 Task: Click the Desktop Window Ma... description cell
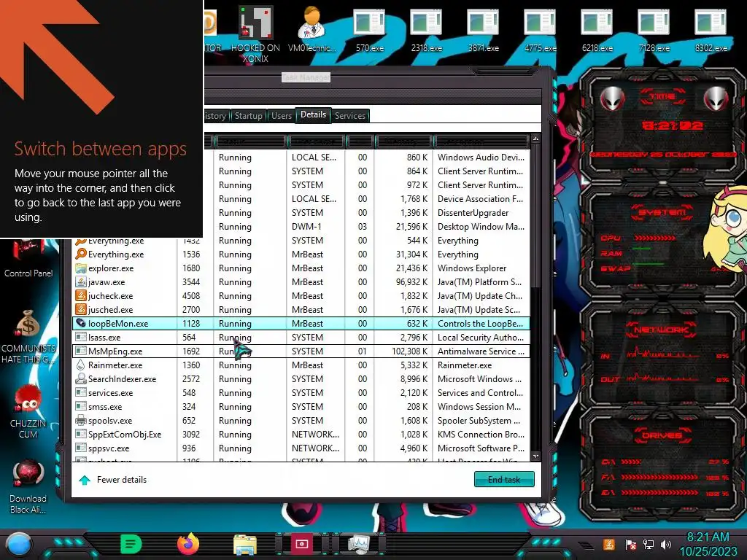(481, 227)
